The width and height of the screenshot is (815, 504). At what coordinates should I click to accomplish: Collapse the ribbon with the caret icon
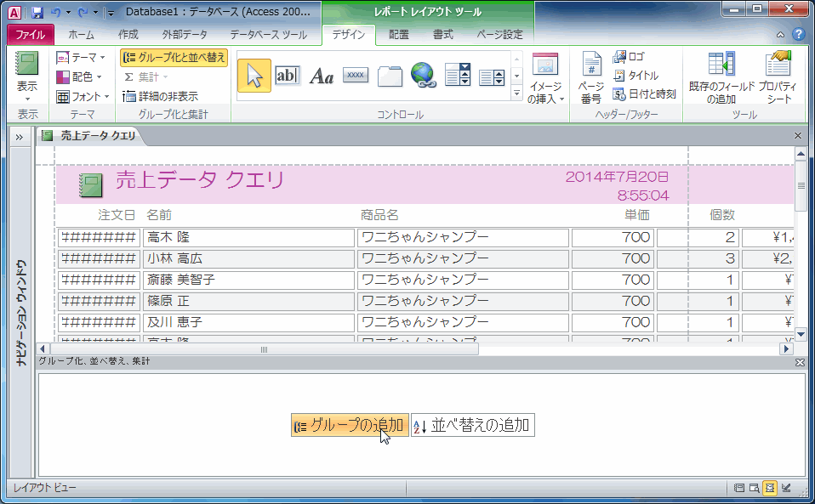[x=780, y=35]
